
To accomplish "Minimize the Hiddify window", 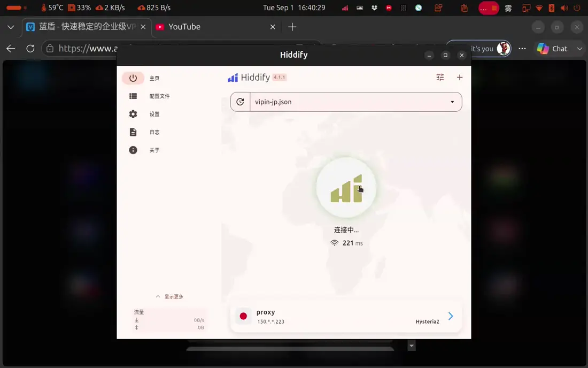I will 429,55.
